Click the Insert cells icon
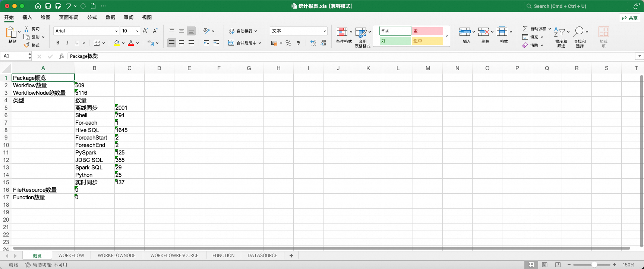 coord(465,32)
